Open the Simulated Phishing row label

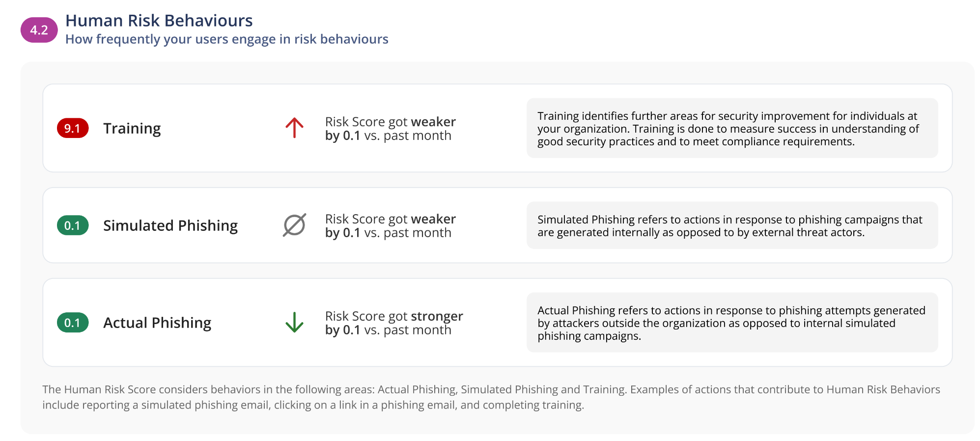(x=170, y=225)
